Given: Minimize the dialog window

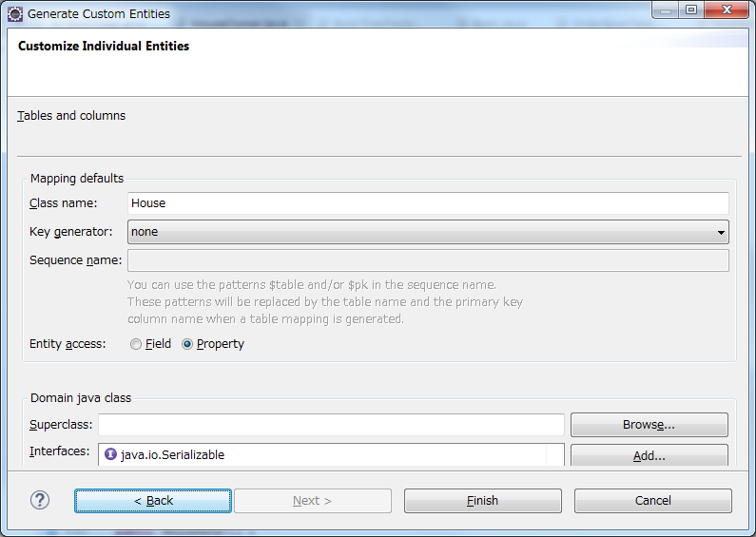Looking at the screenshot, I should [x=666, y=10].
